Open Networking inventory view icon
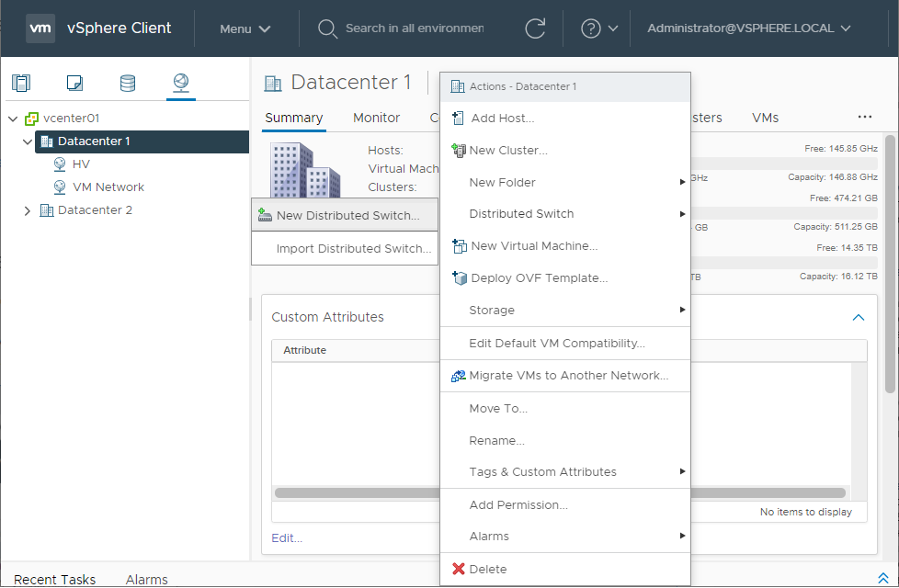 pos(181,83)
